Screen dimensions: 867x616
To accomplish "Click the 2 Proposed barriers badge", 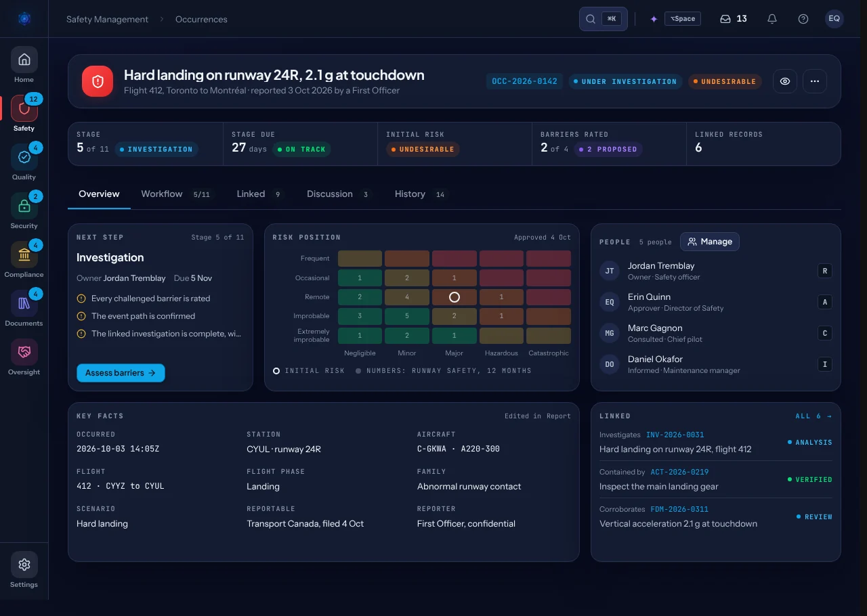I will click(x=608, y=149).
